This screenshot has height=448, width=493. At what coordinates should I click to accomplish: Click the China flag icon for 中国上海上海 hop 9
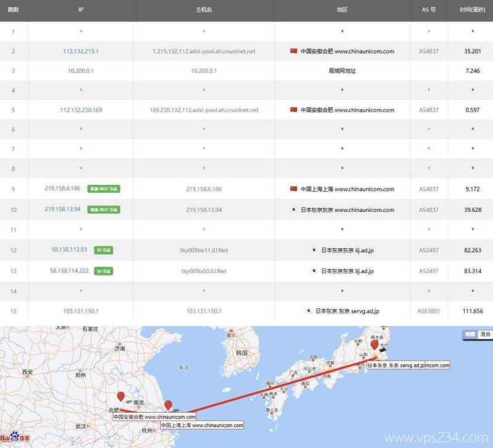(x=295, y=189)
